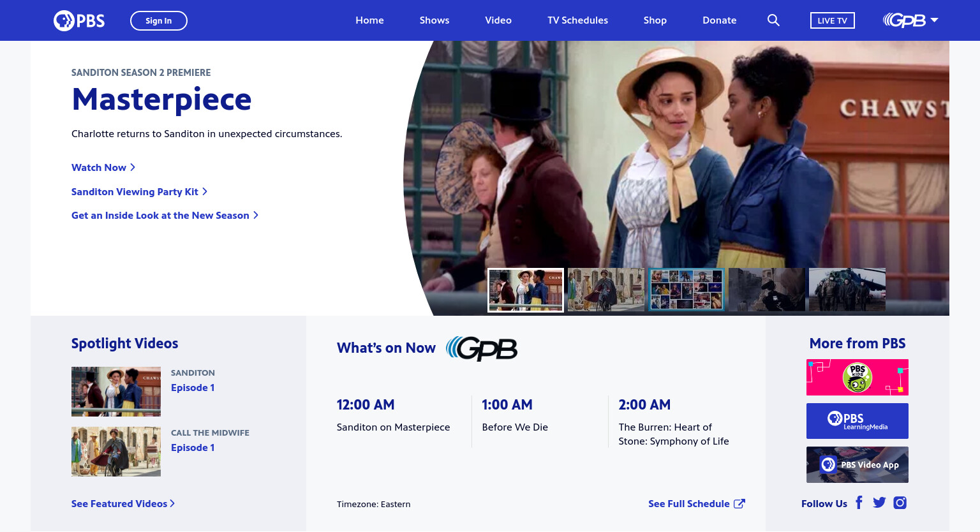Open PBS Instagram page icon
Viewport: 980px width, 532px height.
point(900,503)
